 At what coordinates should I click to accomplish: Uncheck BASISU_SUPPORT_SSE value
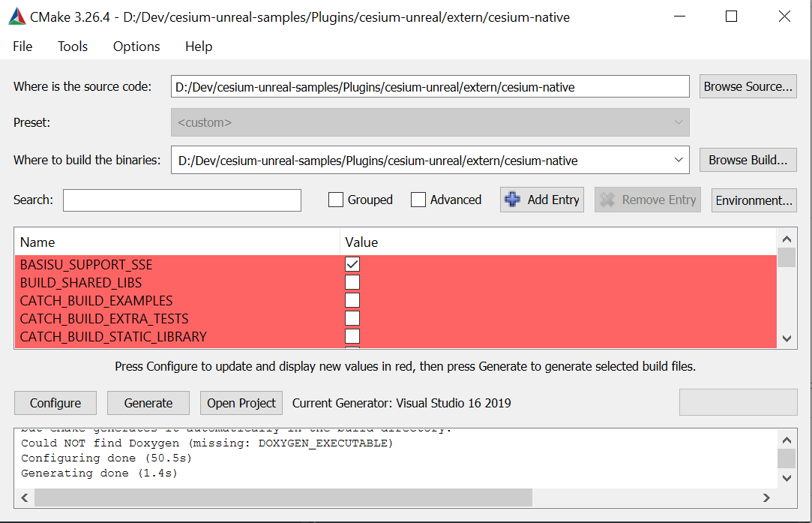pyautogui.click(x=352, y=264)
